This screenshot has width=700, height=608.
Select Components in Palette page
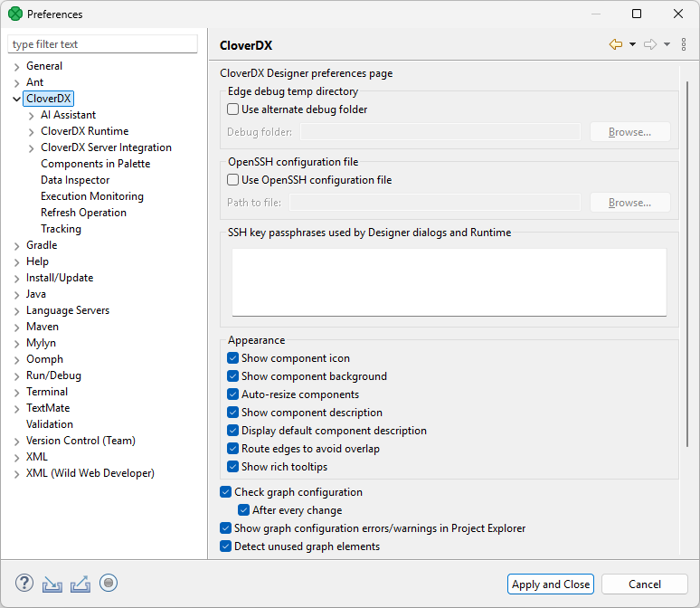pos(96,164)
